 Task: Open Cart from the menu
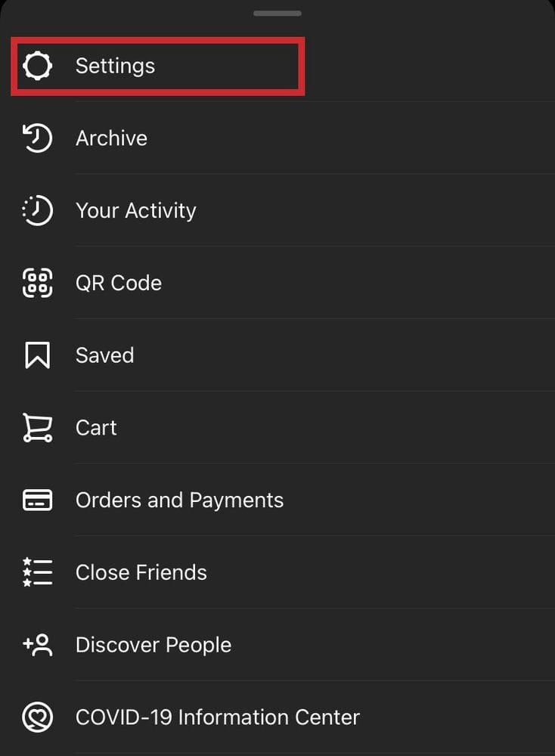96,428
